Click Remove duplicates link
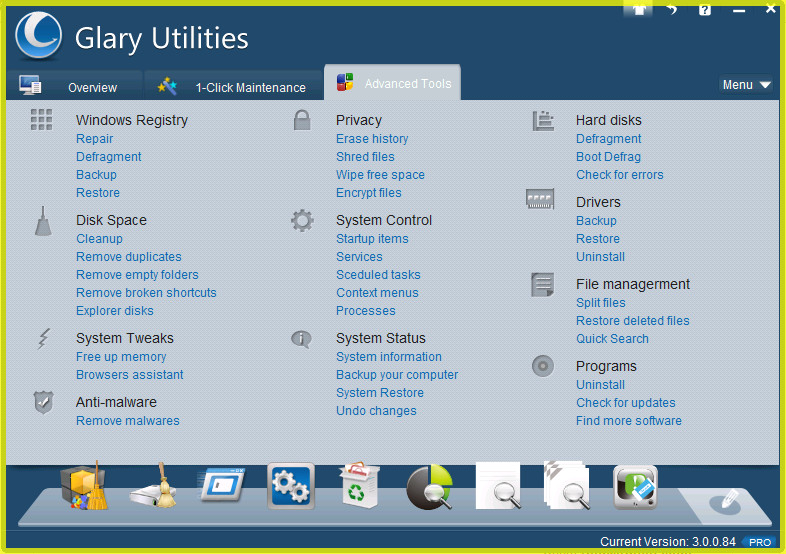786x554 pixels. (129, 257)
